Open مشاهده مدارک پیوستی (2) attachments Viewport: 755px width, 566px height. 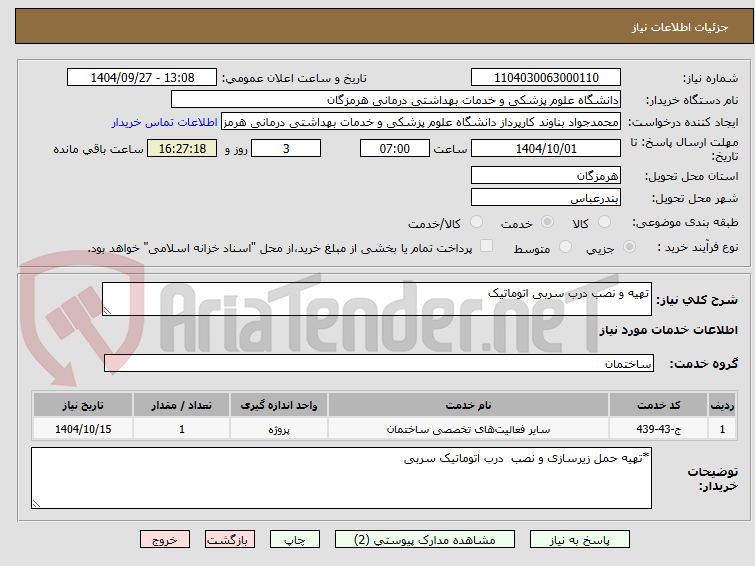pyautogui.click(x=425, y=540)
